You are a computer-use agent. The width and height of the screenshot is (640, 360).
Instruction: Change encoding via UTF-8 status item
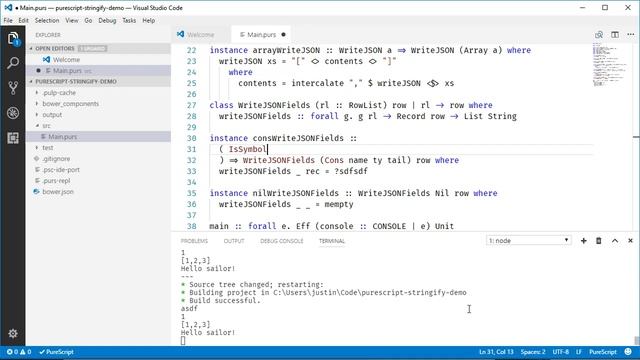(x=561, y=352)
